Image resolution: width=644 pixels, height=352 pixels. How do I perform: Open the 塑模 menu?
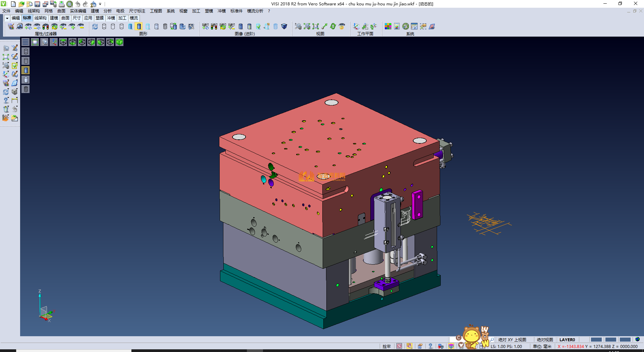209,11
